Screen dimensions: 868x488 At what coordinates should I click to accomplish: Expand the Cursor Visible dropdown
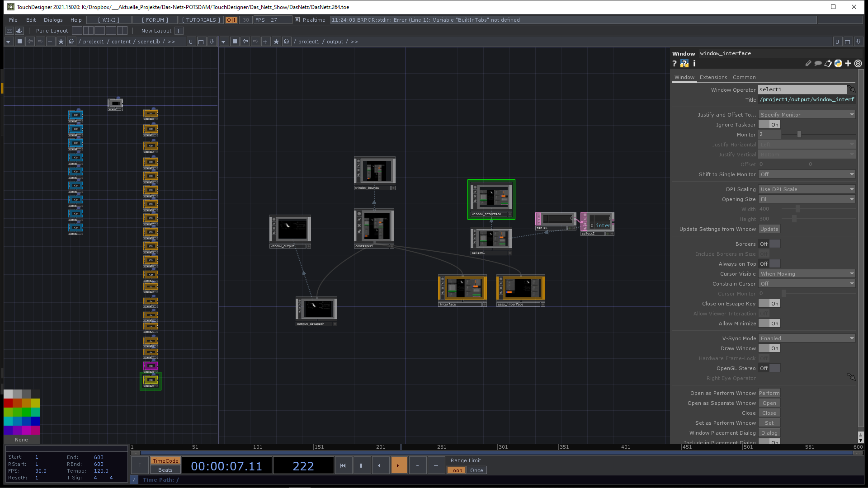[x=807, y=274]
